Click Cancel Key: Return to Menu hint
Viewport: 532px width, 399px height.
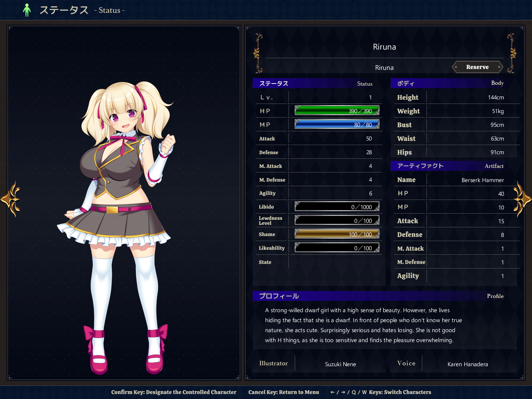pyautogui.click(x=283, y=392)
